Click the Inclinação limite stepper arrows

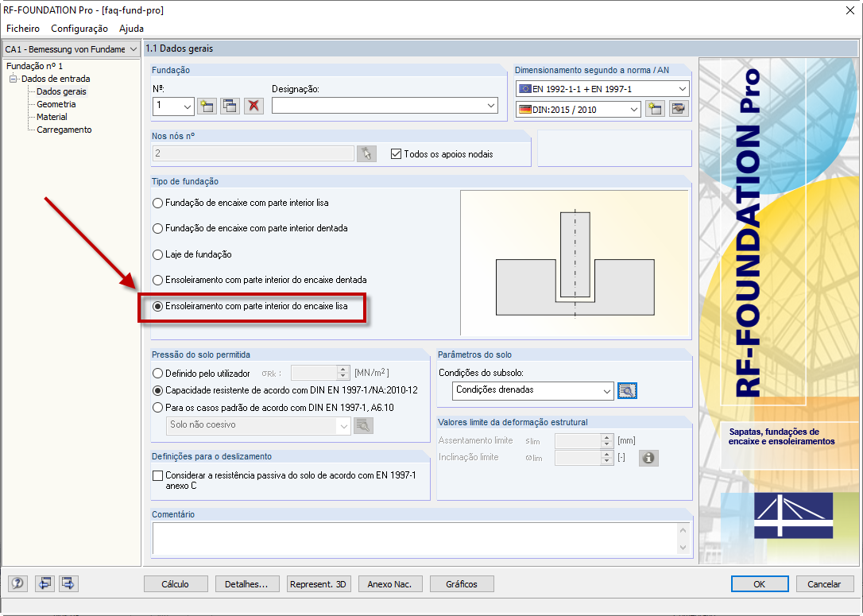click(x=607, y=458)
